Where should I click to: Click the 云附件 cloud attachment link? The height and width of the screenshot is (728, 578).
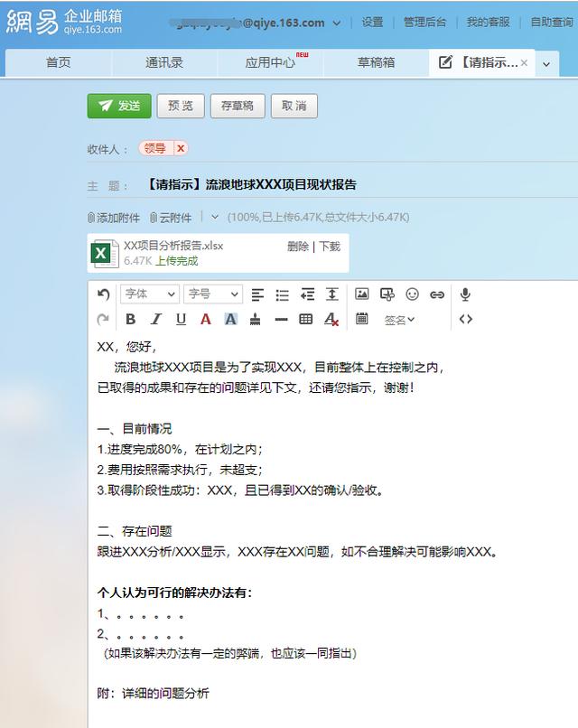tap(171, 218)
